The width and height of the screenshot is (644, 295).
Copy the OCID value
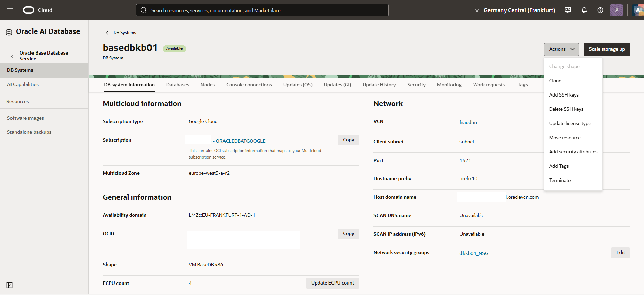pos(348,234)
